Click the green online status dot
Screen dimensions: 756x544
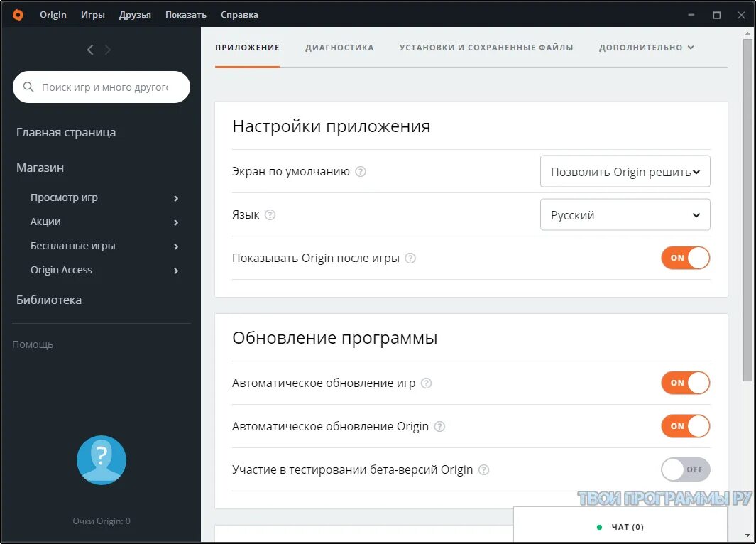(x=599, y=527)
